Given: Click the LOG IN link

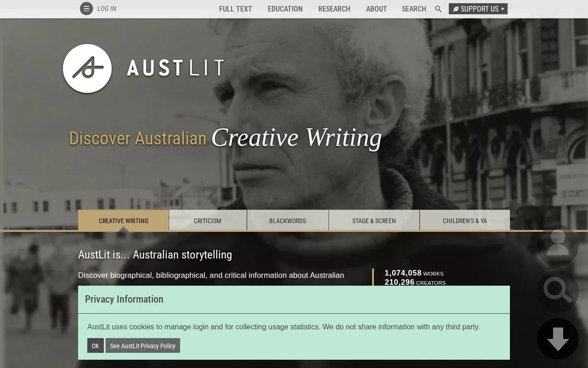Looking at the screenshot, I should click(107, 9).
